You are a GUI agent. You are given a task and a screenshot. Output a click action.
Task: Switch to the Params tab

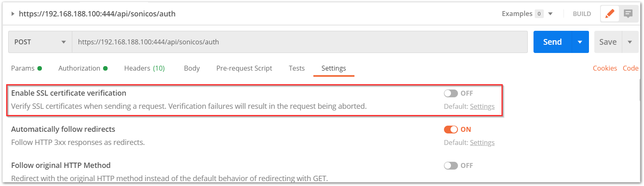point(26,68)
